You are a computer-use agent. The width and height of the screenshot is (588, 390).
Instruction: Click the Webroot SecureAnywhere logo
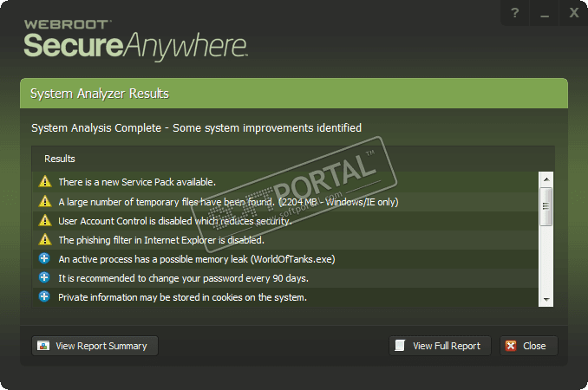(135, 41)
